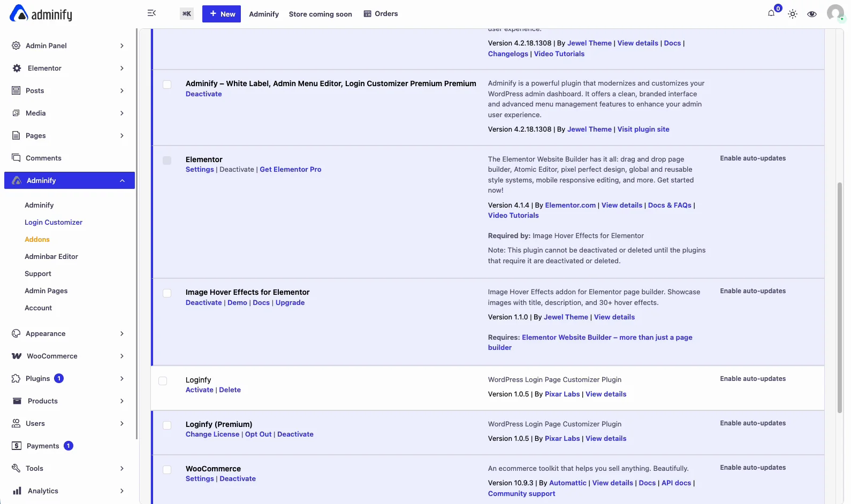
Task: Select the WooCommerce plugin checkbox
Action: pyautogui.click(x=167, y=470)
